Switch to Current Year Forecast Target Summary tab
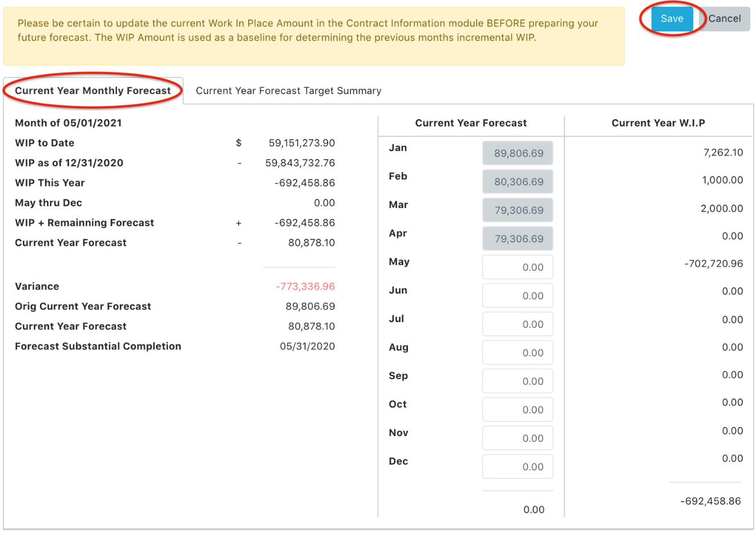The width and height of the screenshot is (756, 533). [x=288, y=91]
